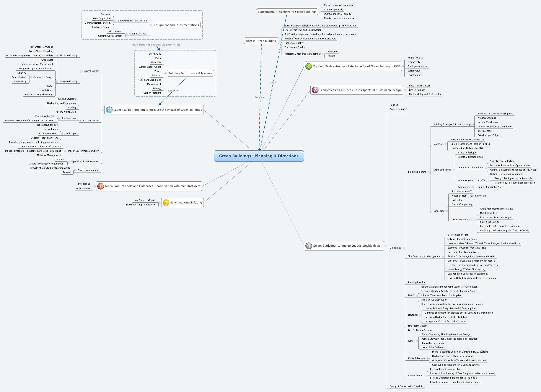Click priority marker 1 on Green Product Tools topic
The image size is (541, 392).
100,186
